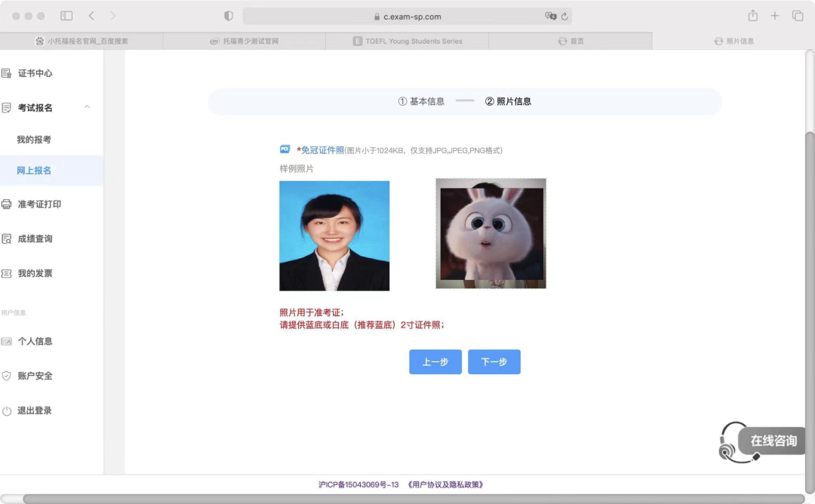The width and height of the screenshot is (815, 504).
Task: Click the 个人信息 ID card icon
Action: tap(6, 341)
